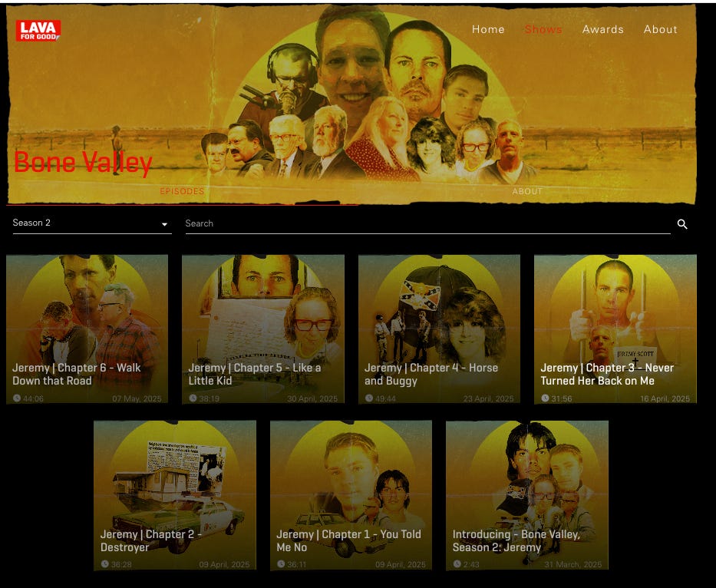716x588 pixels.
Task: Click 16 April, 2025 date
Action: [665, 399]
